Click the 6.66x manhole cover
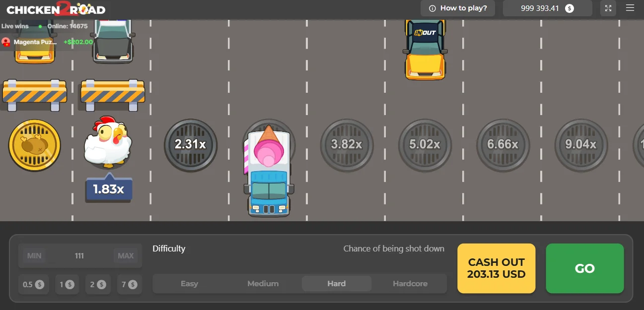The height and width of the screenshot is (310, 644). pos(502,145)
